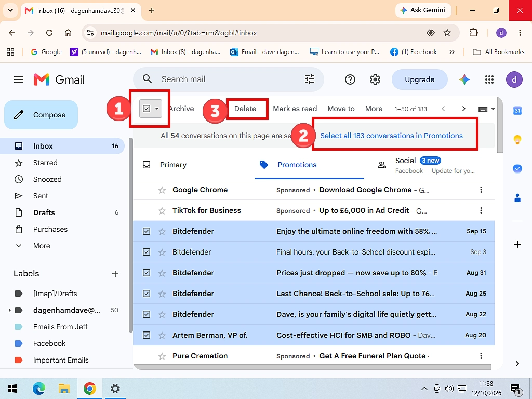Image resolution: width=532 pixels, height=399 pixels.
Task: Star the Artem Berman email
Action: pyautogui.click(x=162, y=335)
